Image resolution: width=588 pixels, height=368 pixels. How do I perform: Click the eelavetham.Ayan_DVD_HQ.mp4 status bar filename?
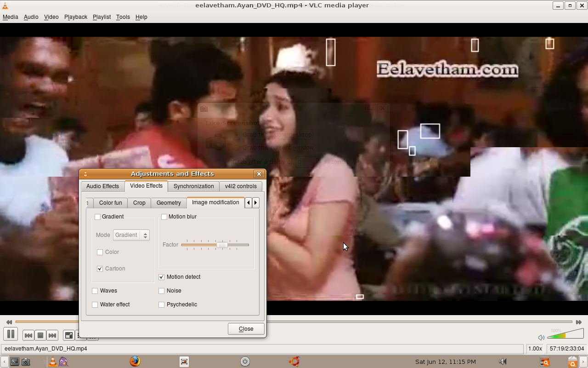click(x=45, y=349)
